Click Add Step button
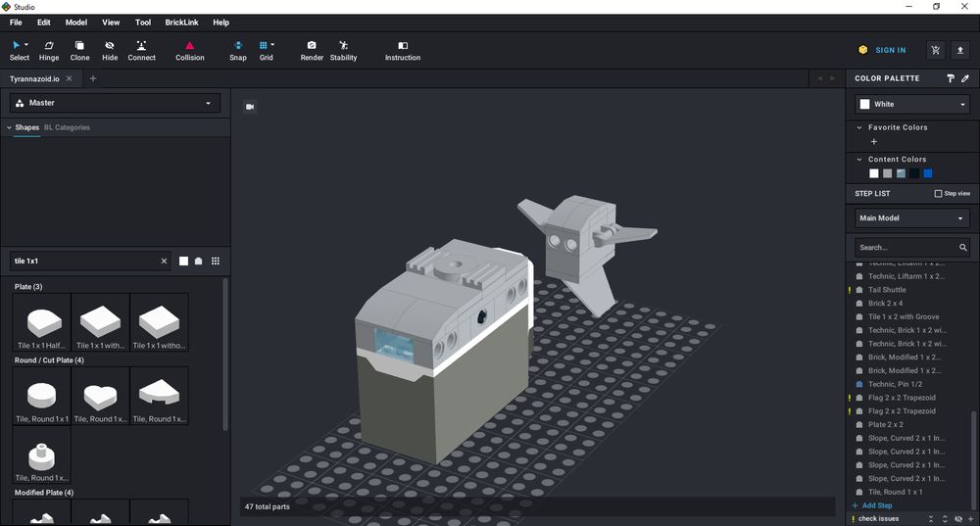 (x=876, y=505)
